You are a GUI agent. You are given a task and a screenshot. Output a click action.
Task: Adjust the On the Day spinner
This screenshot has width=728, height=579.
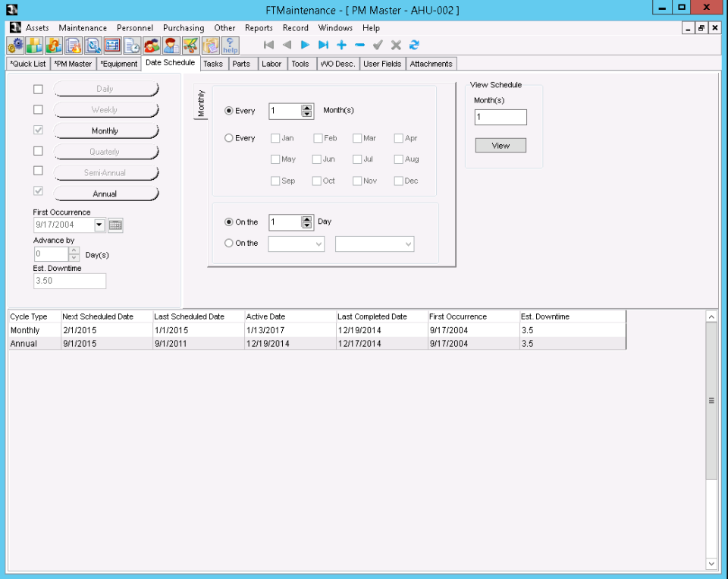[306, 222]
